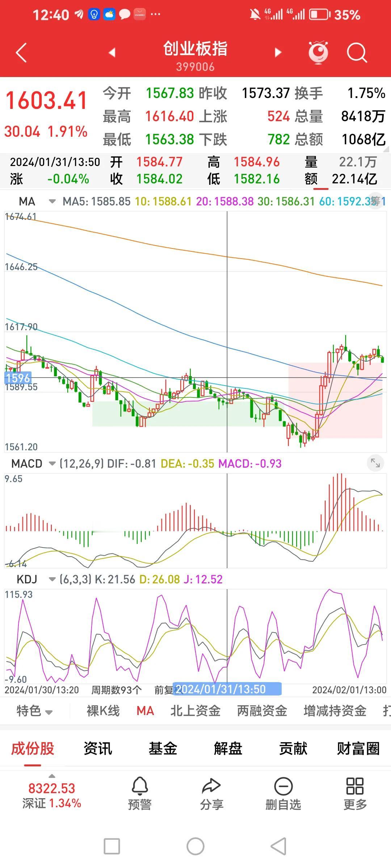Switch to 贡献 tab
This screenshot has height=868, width=391.
(x=293, y=748)
